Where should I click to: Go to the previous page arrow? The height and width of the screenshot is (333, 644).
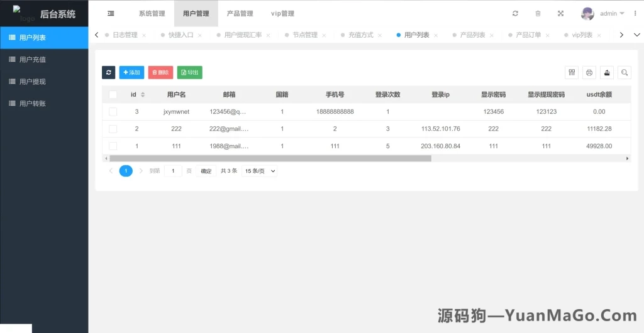tap(111, 171)
